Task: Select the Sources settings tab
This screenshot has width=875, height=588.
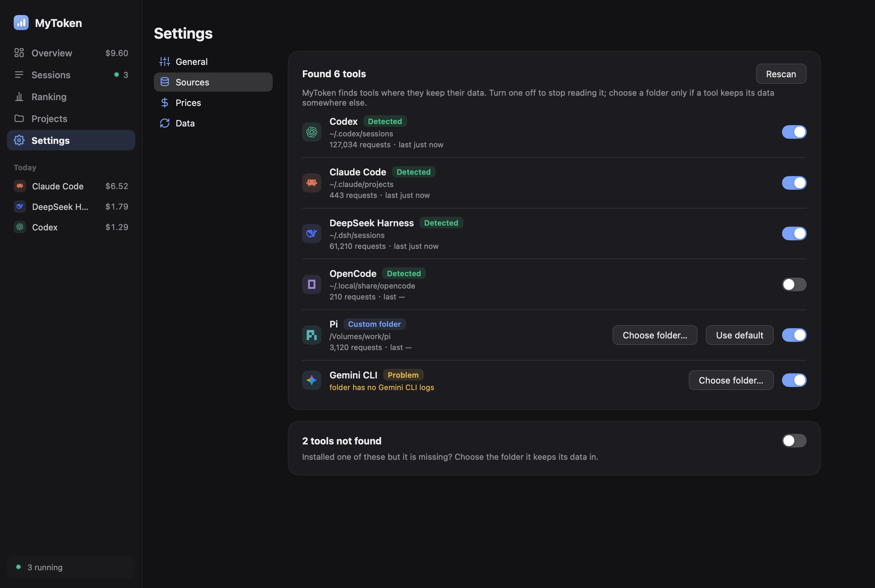Action: pyautogui.click(x=213, y=82)
